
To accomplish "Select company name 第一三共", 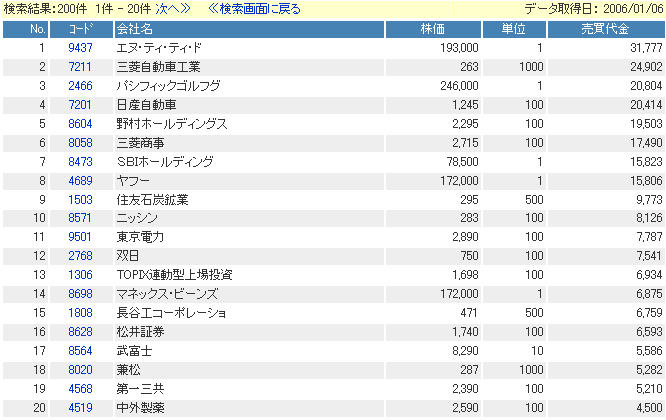I will tap(140, 389).
